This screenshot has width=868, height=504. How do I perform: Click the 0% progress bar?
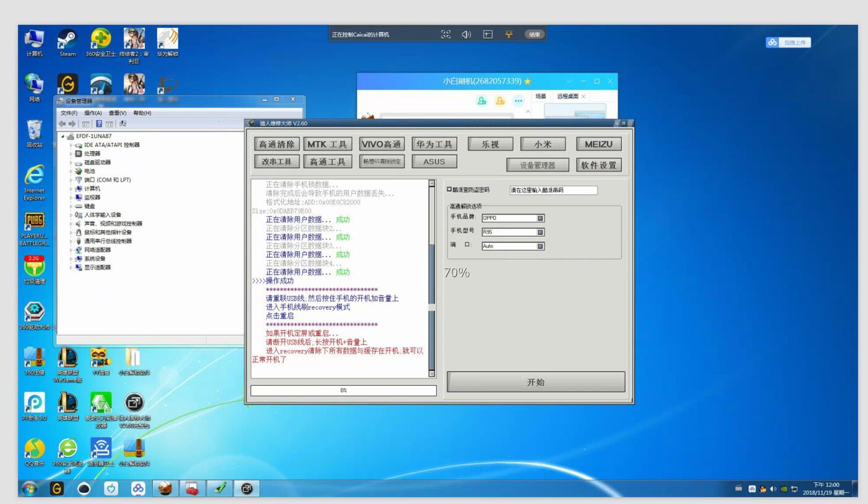343,390
